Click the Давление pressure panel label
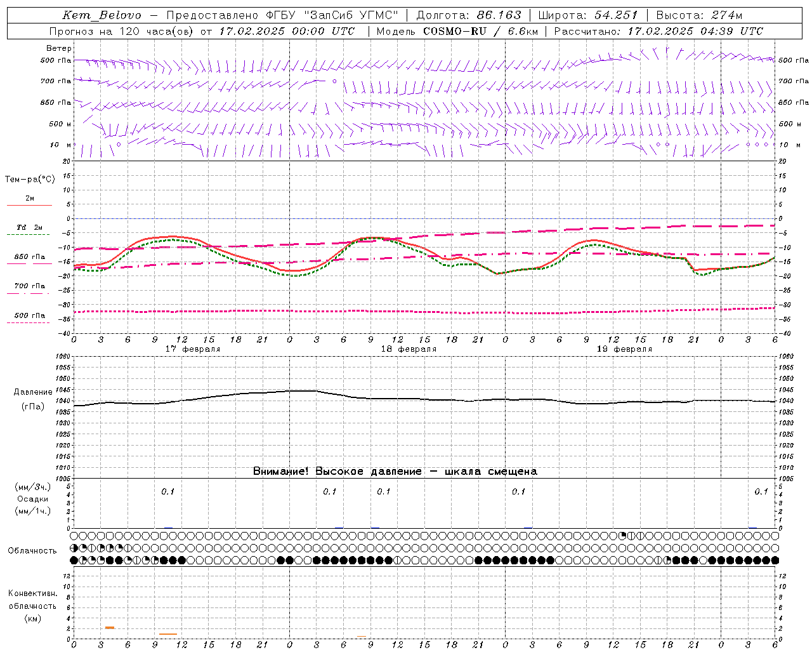 [33, 392]
